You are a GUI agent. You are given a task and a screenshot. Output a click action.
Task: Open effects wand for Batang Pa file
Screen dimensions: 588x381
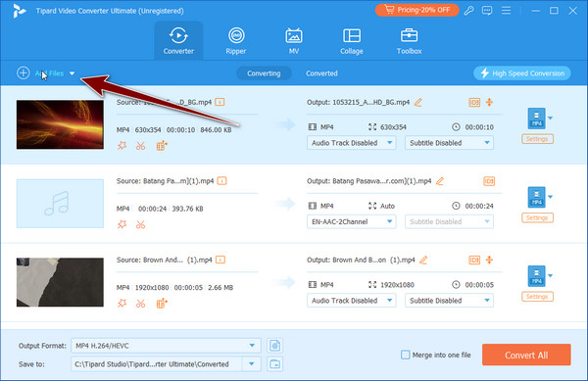[122, 224]
